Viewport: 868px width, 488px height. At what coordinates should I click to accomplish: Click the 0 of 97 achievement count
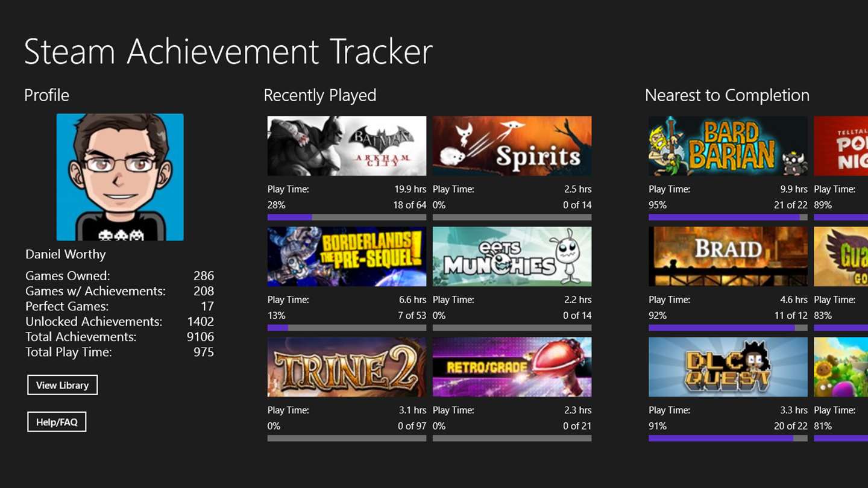pyautogui.click(x=412, y=426)
